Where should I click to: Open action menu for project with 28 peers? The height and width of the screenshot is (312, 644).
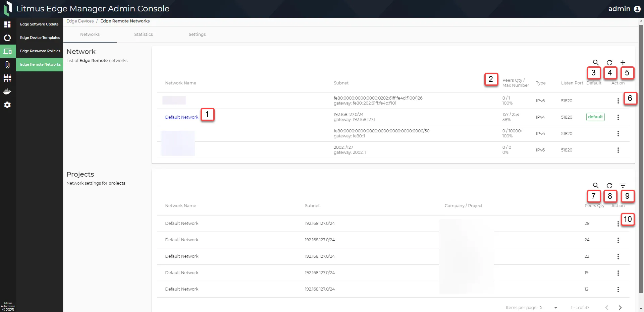618,224
